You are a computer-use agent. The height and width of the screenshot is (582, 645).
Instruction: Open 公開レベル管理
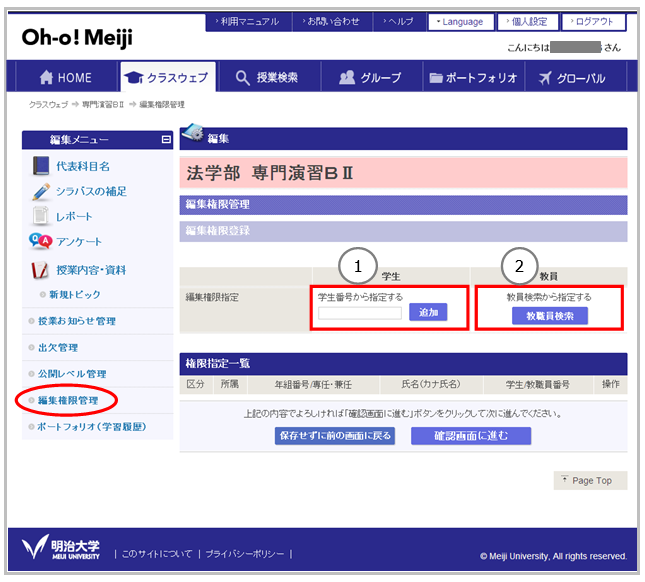72,374
